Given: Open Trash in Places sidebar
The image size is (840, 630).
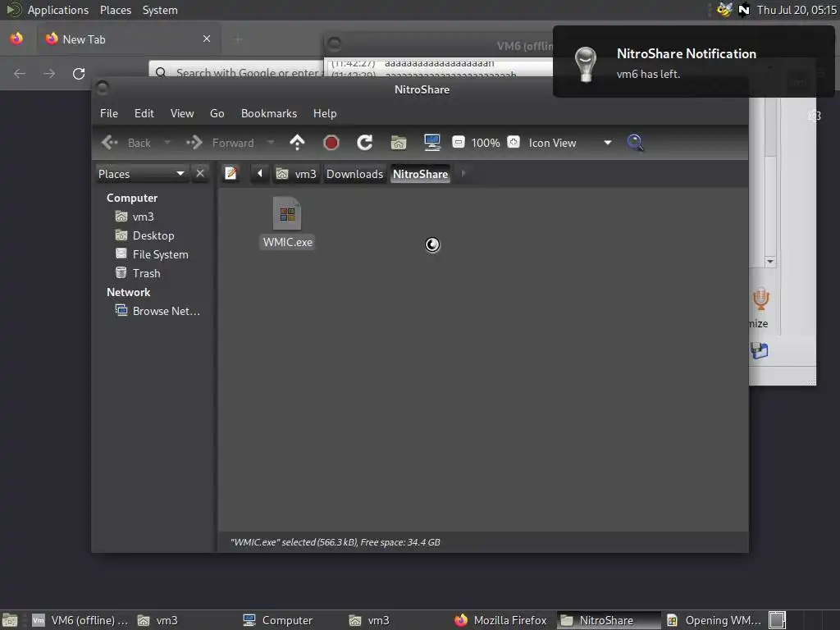Looking at the screenshot, I should (x=146, y=273).
